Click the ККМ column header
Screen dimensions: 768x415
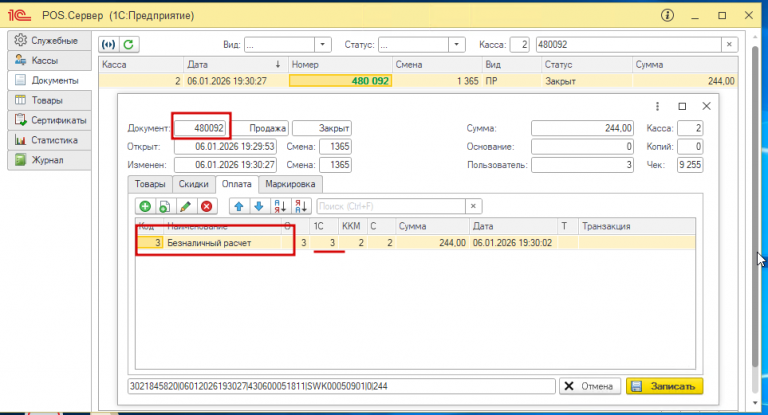pyautogui.click(x=353, y=226)
